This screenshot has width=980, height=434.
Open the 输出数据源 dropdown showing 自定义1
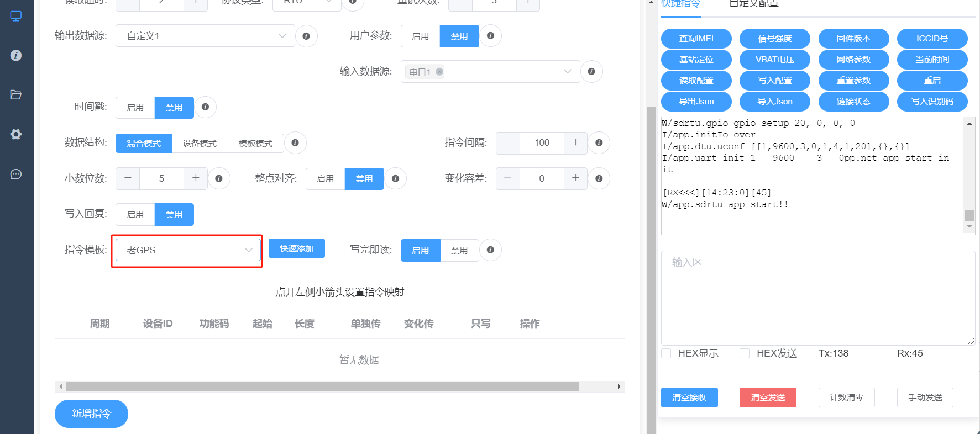[205, 36]
